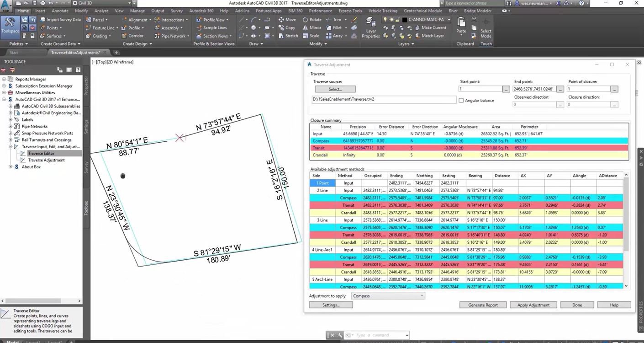
Task: Click the command line input field
Action: click(x=377, y=335)
